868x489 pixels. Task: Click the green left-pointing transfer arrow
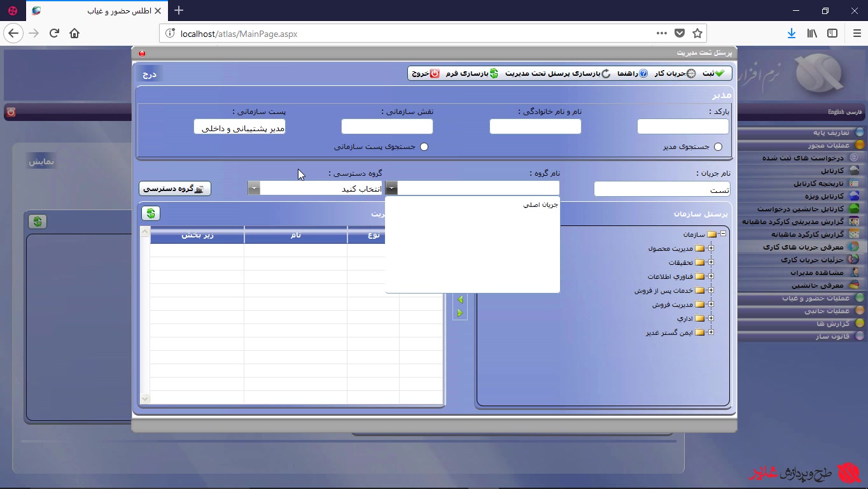[460, 299]
